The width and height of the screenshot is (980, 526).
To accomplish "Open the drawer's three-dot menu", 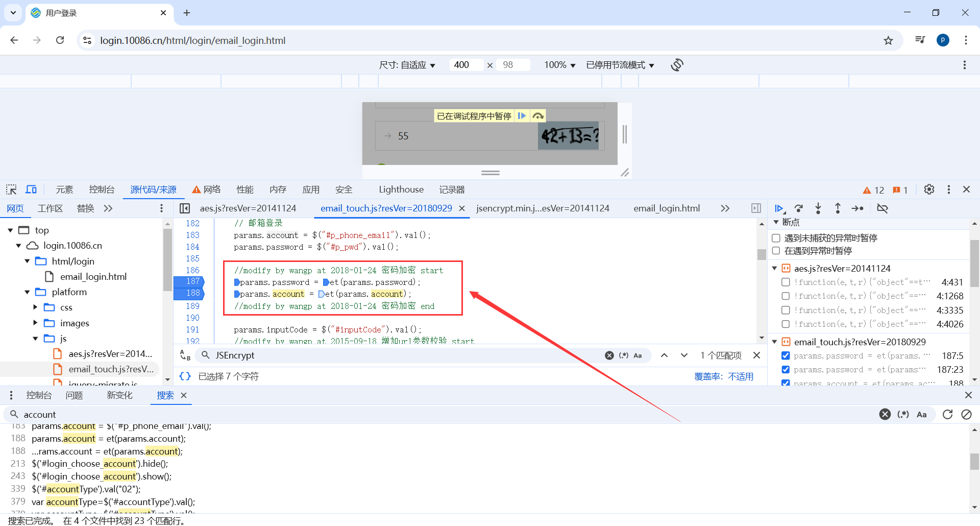I will point(11,395).
